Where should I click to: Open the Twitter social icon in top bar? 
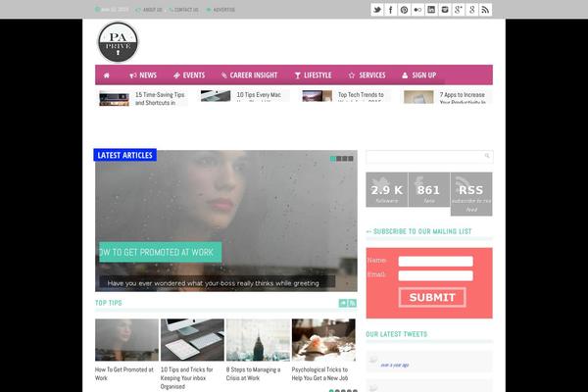pos(377,10)
